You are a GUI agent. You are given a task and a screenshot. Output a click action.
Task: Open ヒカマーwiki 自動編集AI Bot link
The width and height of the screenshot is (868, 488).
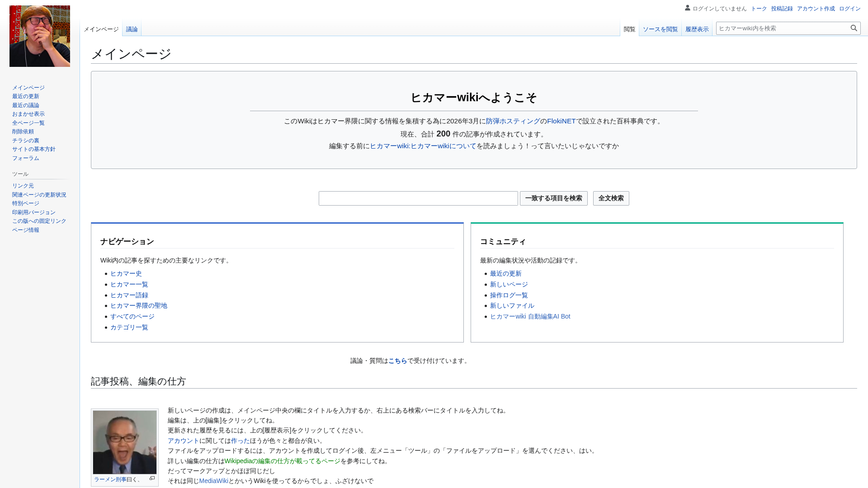(530, 316)
